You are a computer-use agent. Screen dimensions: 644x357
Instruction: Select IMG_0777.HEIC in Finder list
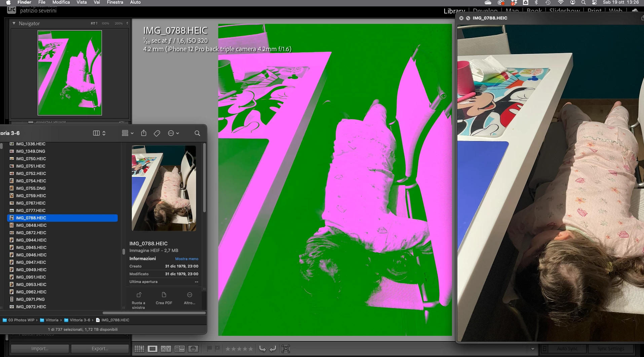[62, 211]
